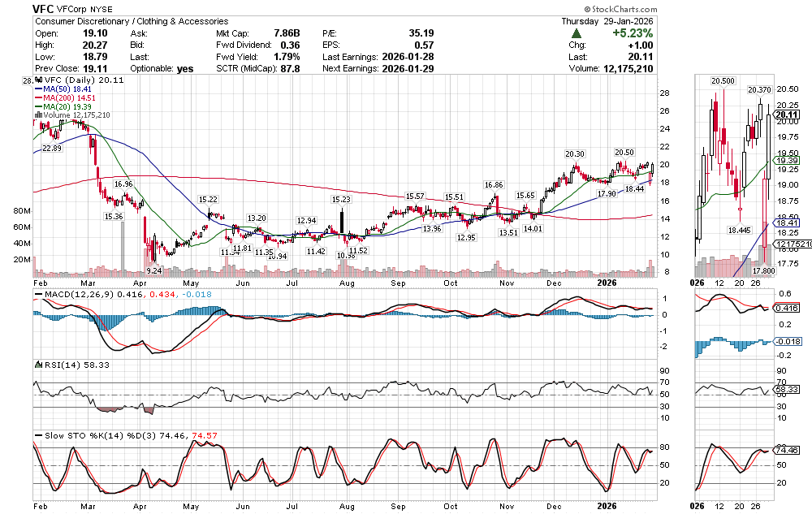Image resolution: width=812 pixels, height=514 pixels.
Task: Click the Sep label on the date axis
Action: click(x=398, y=284)
